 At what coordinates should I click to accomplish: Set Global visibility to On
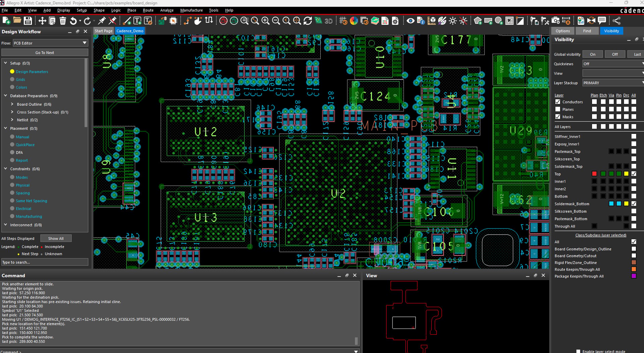(593, 54)
